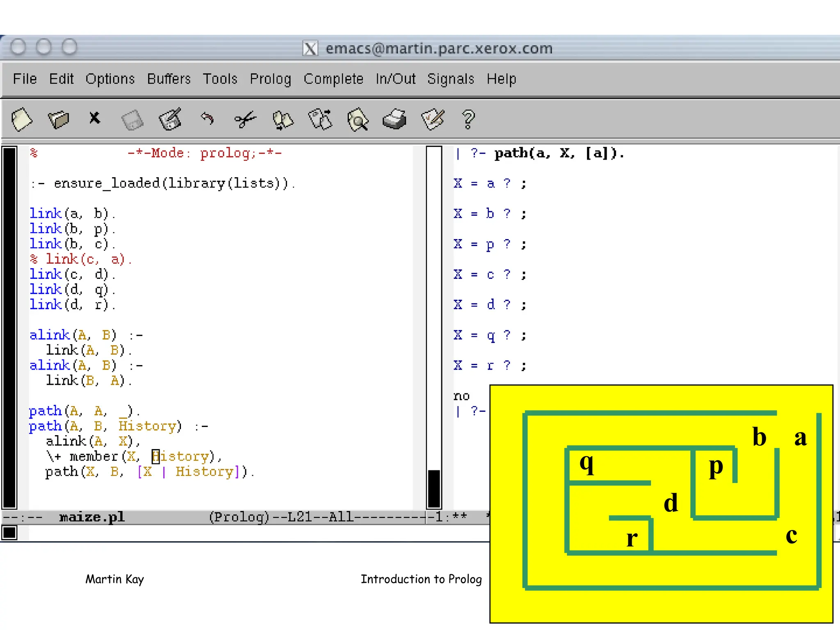Click the undo arrow toolbar icon
The image size is (840, 630).
[207, 119]
